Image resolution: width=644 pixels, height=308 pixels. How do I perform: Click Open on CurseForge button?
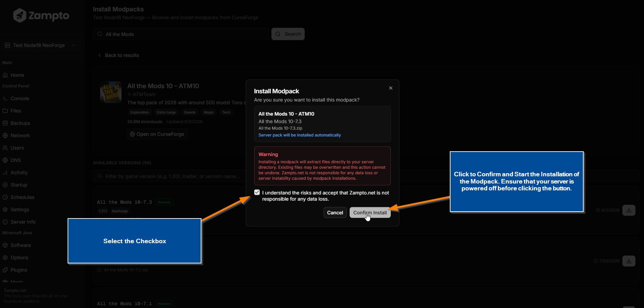tap(157, 134)
